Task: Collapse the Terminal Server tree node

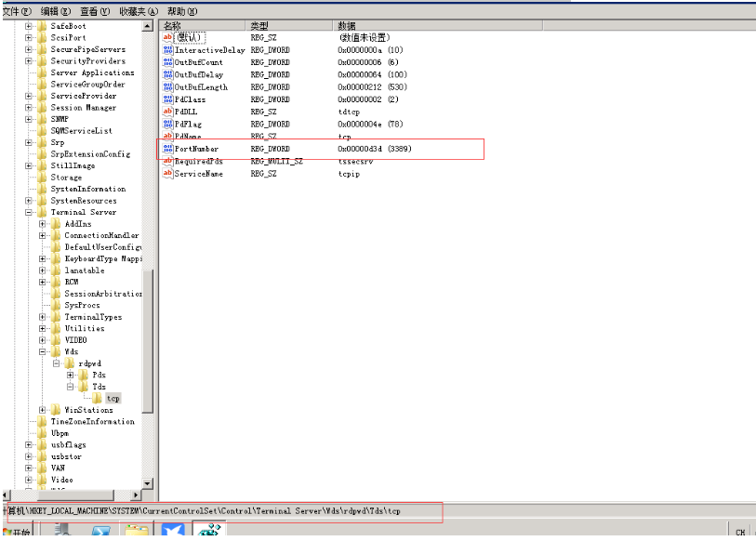Action: click(x=29, y=212)
